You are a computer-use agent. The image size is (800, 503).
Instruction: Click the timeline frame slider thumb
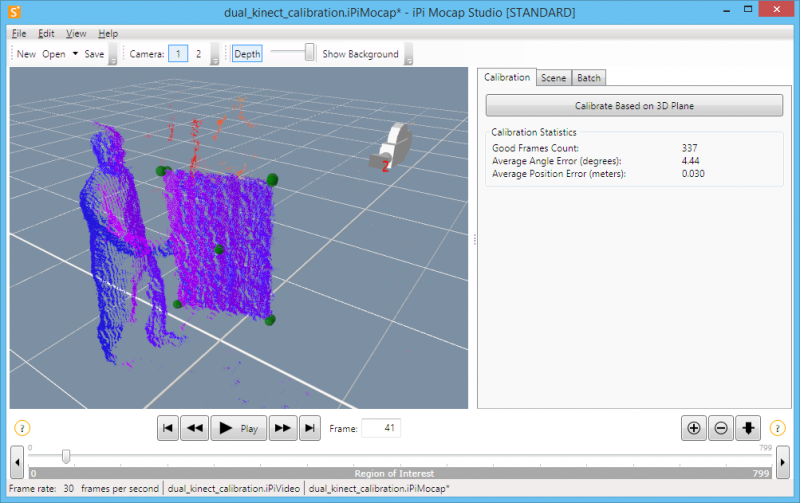pyautogui.click(x=66, y=456)
